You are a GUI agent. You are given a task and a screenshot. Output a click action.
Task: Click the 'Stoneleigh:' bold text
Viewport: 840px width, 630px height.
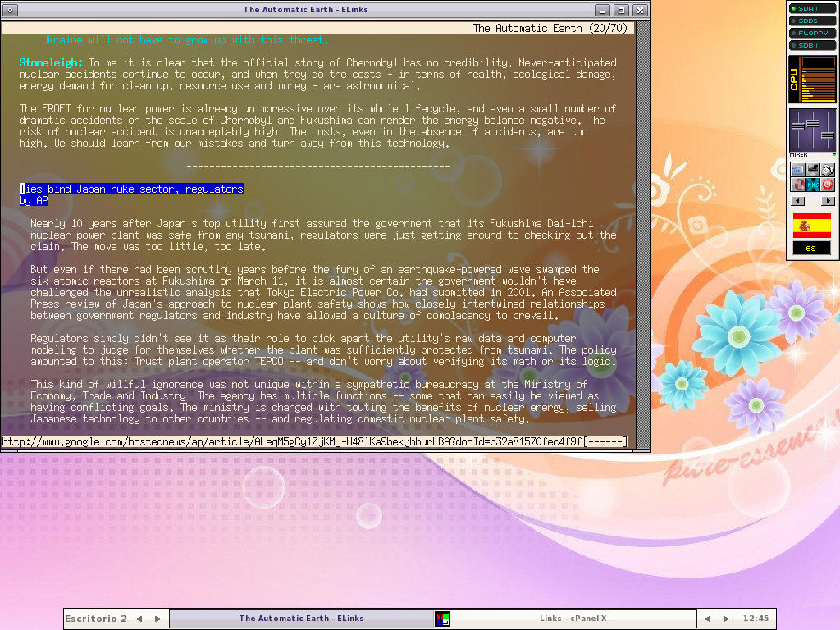[x=51, y=62]
